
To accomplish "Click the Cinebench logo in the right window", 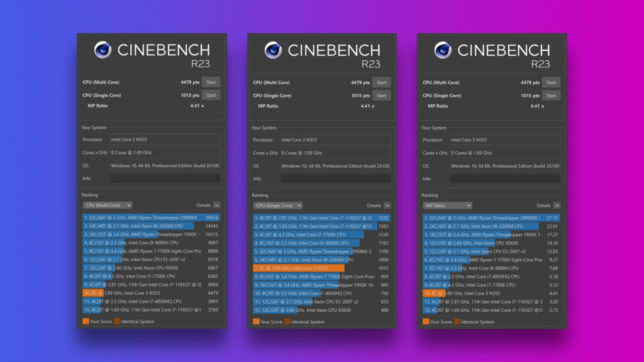I will (x=444, y=50).
